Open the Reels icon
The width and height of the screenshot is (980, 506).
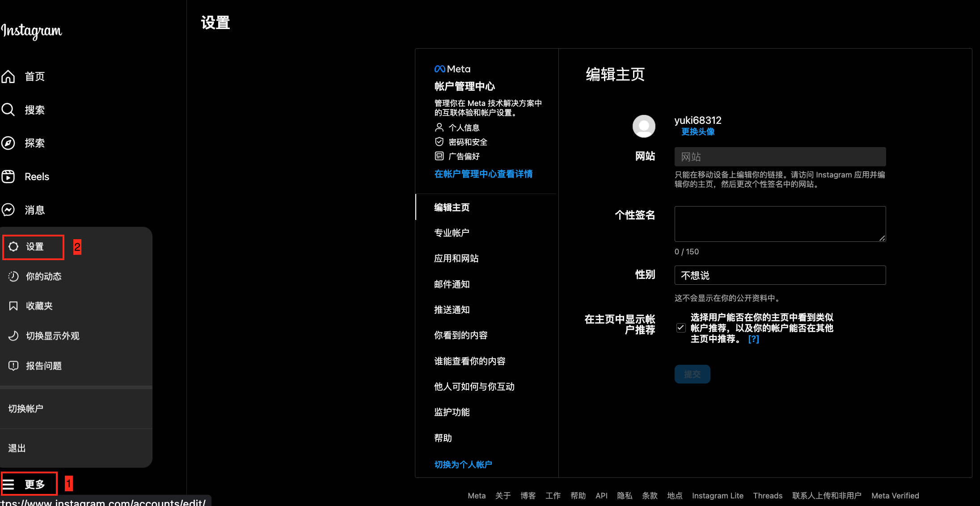click(x=8, y=177)
